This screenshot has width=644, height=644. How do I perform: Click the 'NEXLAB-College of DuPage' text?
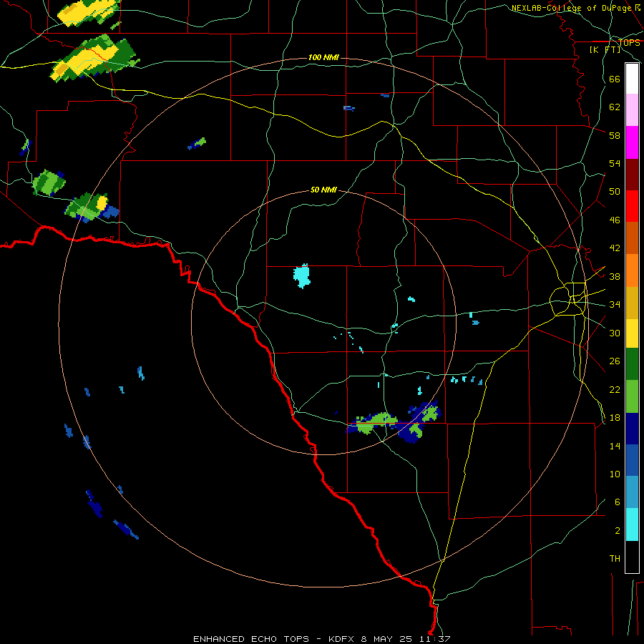(x=572, y=8)
